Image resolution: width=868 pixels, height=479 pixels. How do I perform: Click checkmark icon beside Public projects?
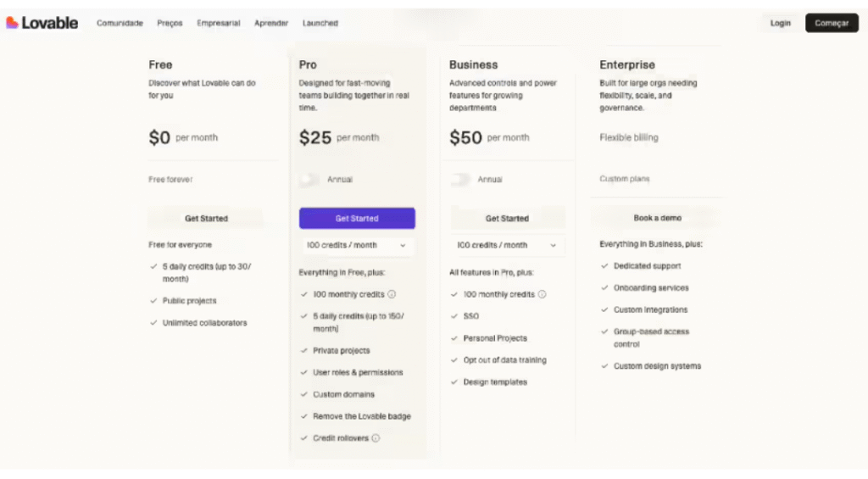153,301
